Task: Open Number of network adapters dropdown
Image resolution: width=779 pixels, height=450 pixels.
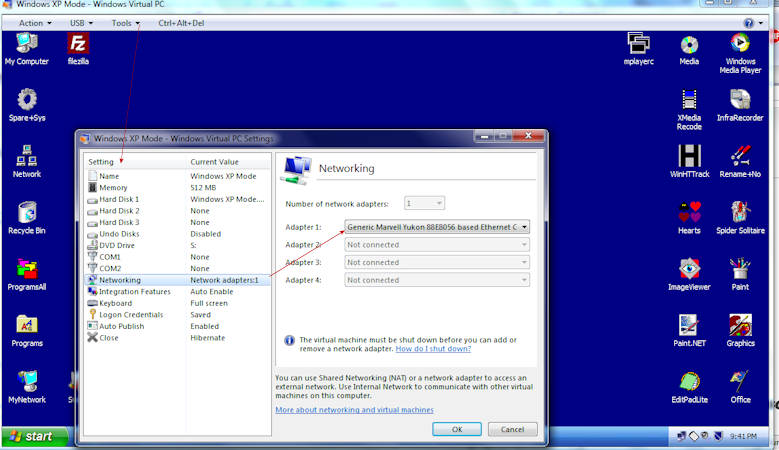Action: [x=424, y=203]
